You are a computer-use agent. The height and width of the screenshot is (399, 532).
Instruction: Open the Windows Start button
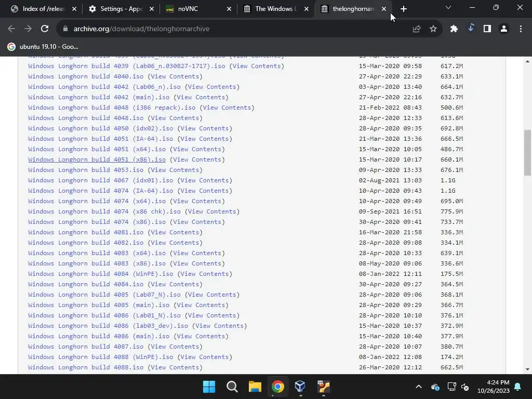(x=209, y=387)
